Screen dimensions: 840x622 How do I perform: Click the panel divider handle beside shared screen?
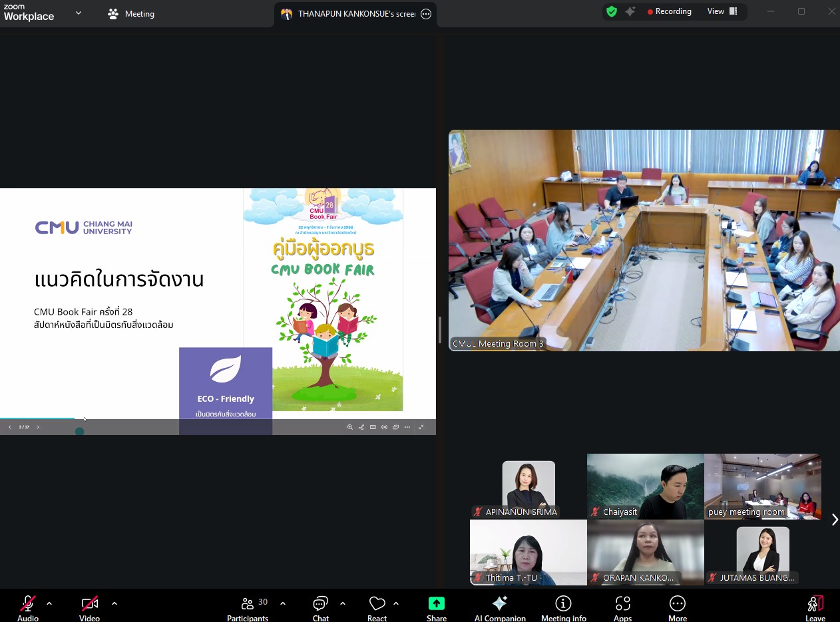coord(439,330)
